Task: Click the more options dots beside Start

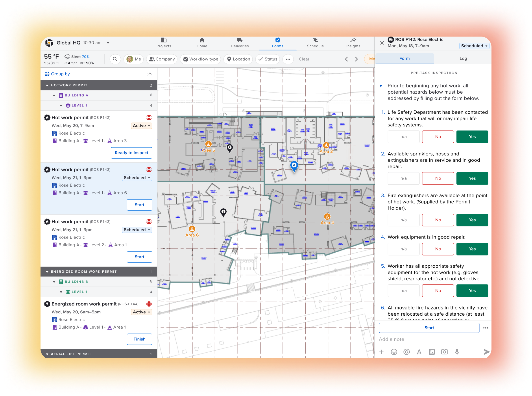Action: coord(486,328)
